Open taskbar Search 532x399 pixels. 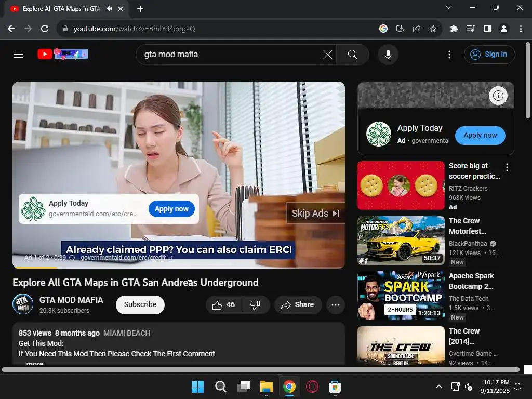(220, 387)
